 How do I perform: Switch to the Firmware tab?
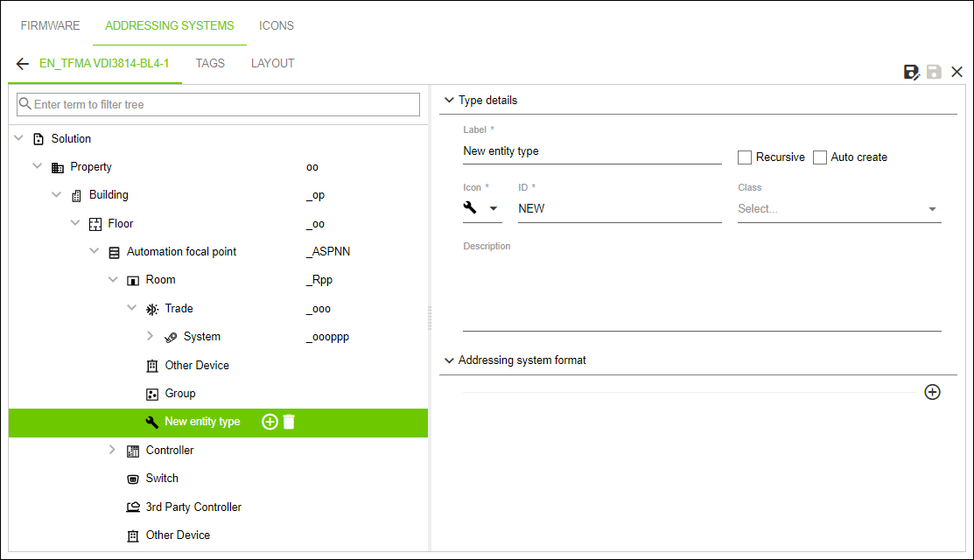pyautogui.click(x=50, y=25)
